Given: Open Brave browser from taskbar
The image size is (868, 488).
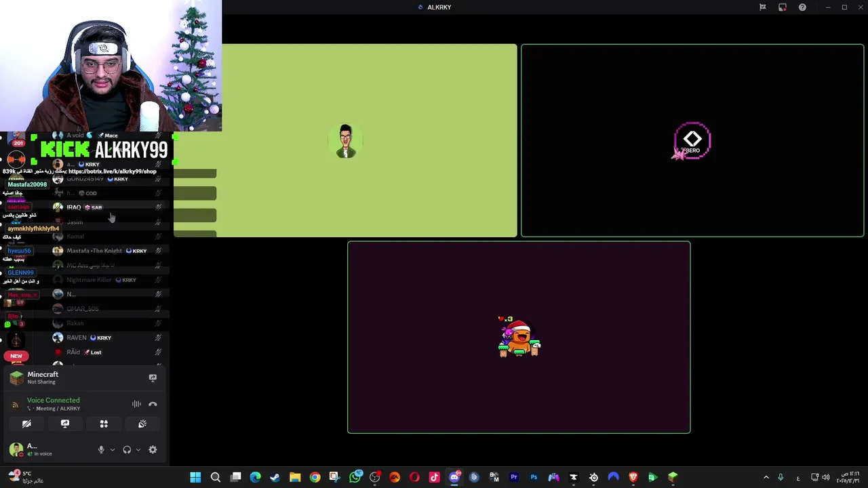Looking at the screenshot, I should pos(633,477).
